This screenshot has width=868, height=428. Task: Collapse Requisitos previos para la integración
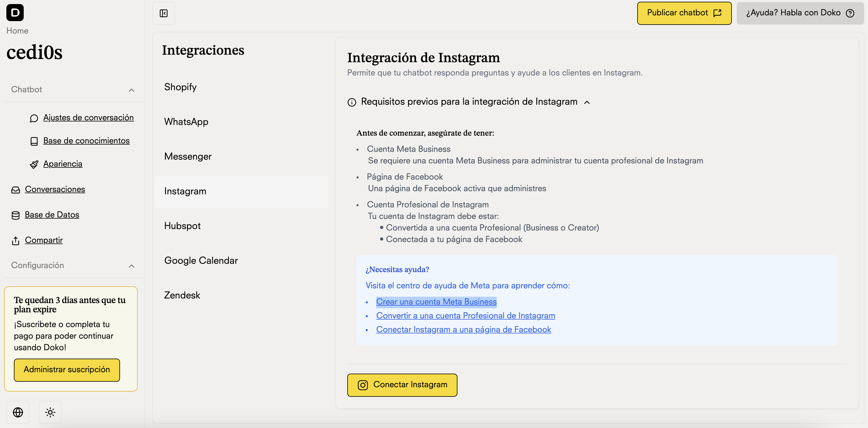(x=587, y=102)
